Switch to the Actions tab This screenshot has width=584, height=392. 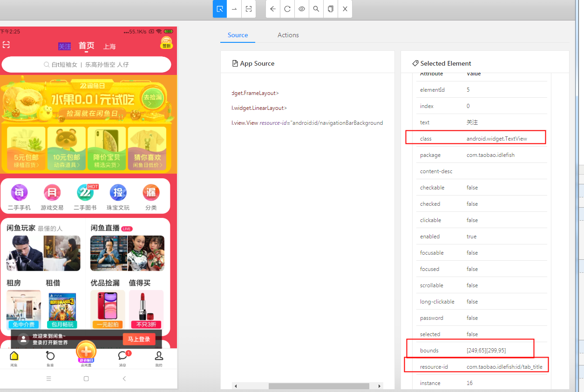288,35
